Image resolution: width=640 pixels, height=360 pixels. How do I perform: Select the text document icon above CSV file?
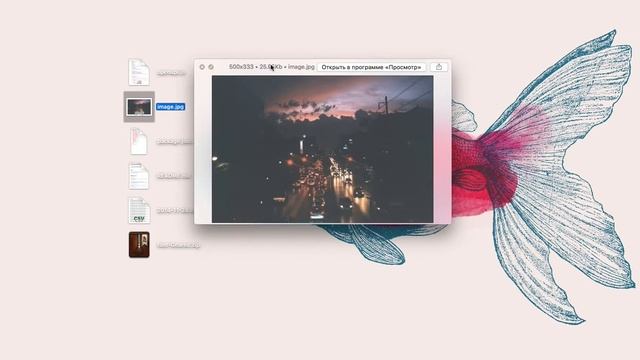[139, 176]
